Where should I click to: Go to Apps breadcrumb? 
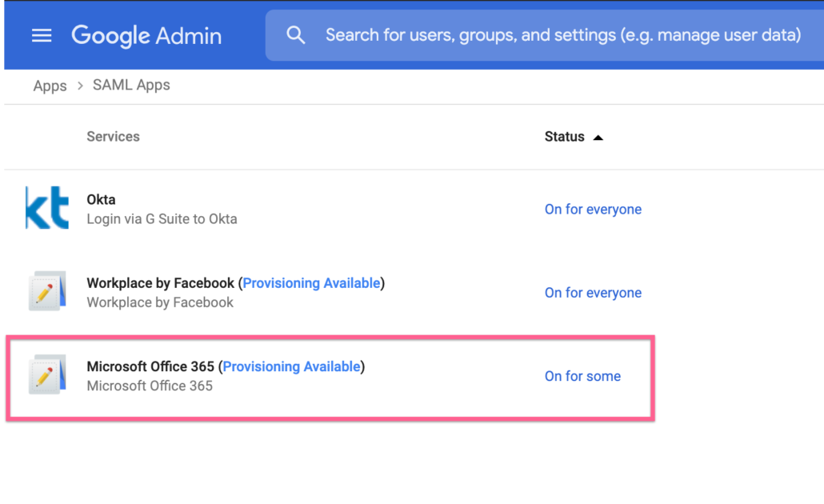pyautogui.click(x=50, y=86)
